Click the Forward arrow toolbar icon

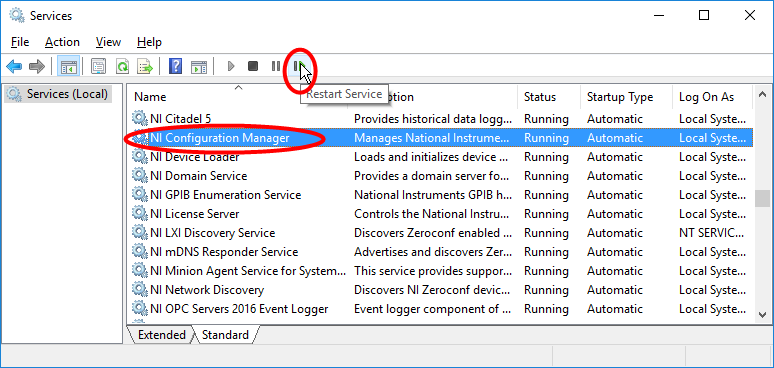coord(37,66)
